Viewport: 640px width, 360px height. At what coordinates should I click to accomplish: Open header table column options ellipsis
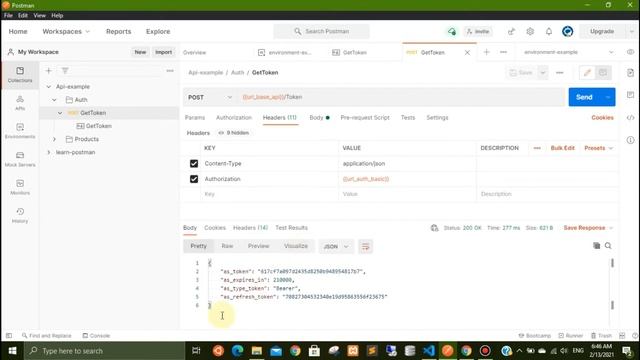pos(537,148)
